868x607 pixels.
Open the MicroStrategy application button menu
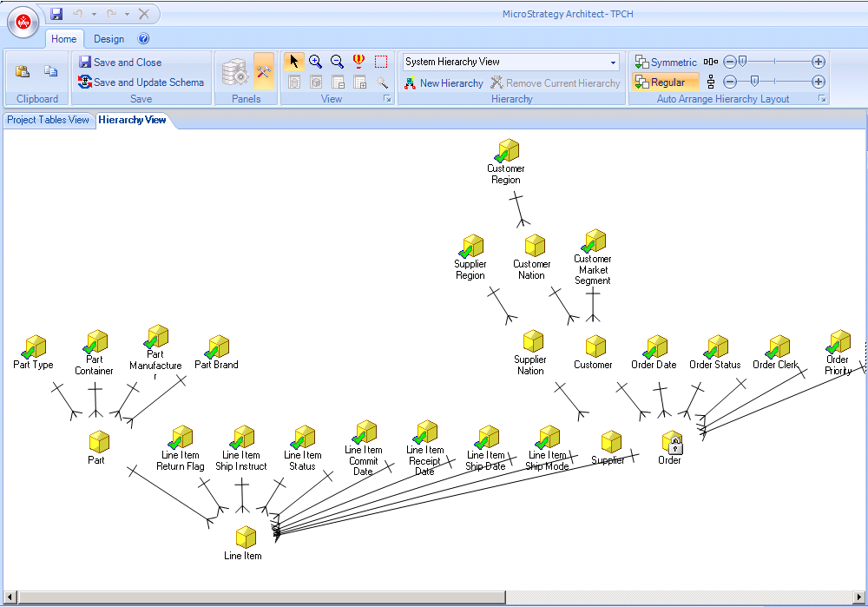tap(23, 23)
